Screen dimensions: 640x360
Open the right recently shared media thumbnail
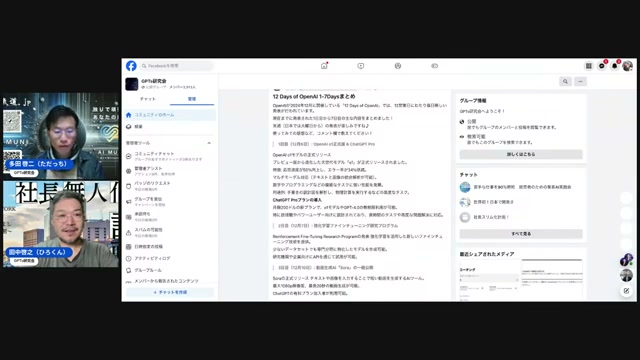552,280
